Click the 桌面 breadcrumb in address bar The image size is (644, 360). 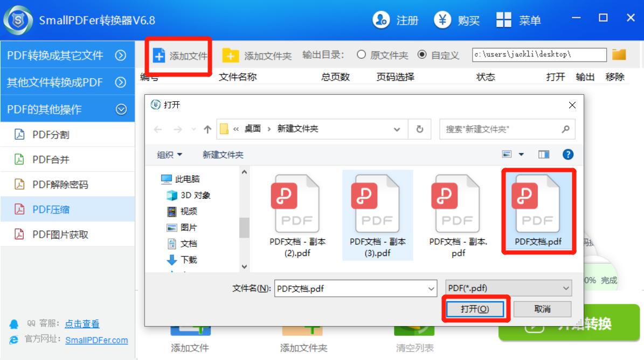(253, 129)
